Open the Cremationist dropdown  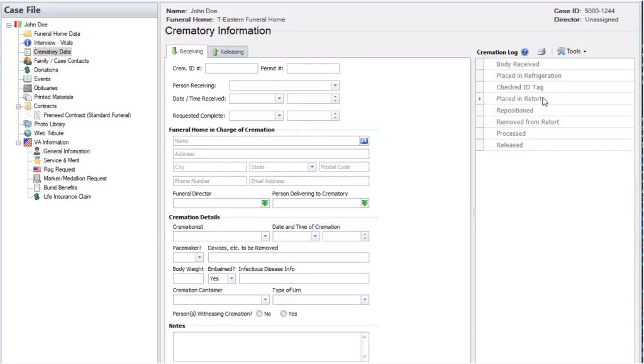[265, 236]
